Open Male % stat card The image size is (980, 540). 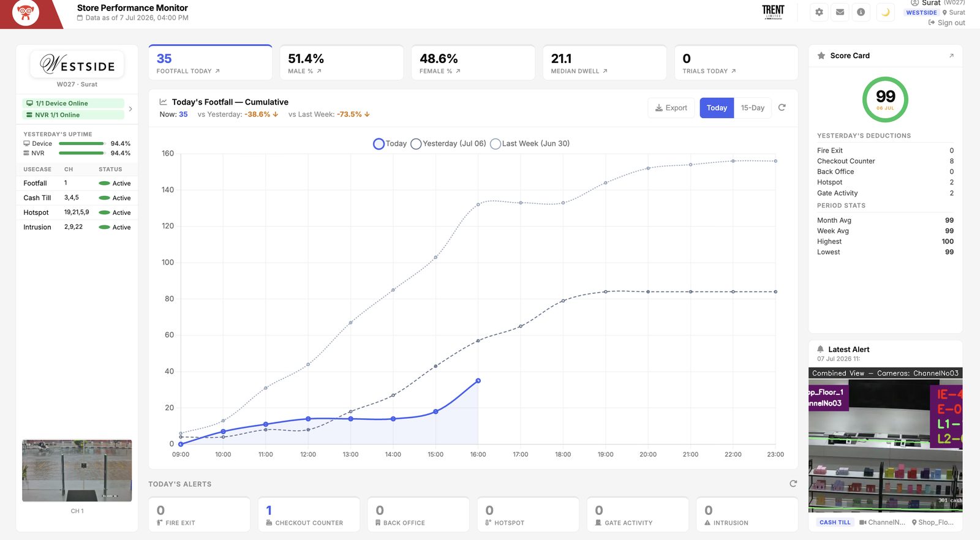pyautogui.click(x=342, y=62)
